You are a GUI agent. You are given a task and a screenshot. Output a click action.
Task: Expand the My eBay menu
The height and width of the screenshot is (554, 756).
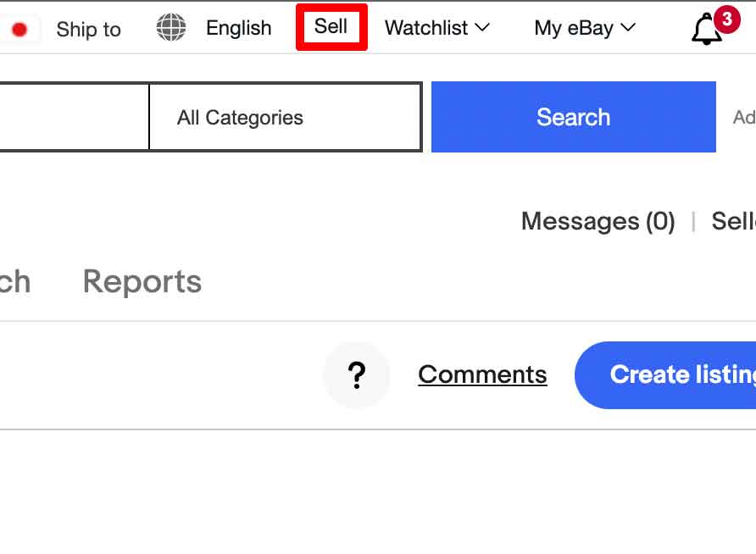pyautogui.click(x=584, y=28)
